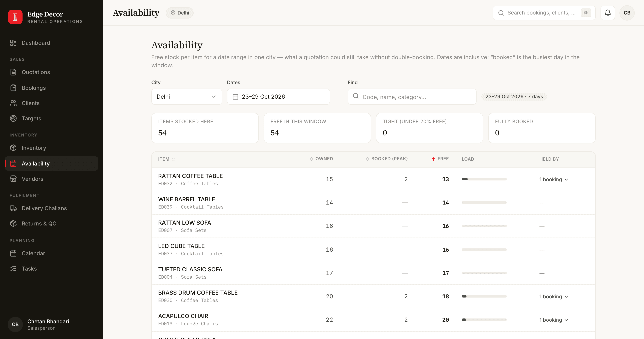Click the BOOKED (PEAK) sort arrows
644x339 pixels.
(367, 159)
